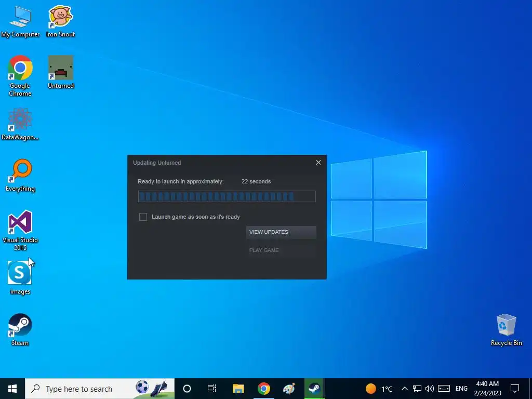Click the 'Ready to launch in approximately:' label
This screenshot has width=532, height=399.
(180, 181)
